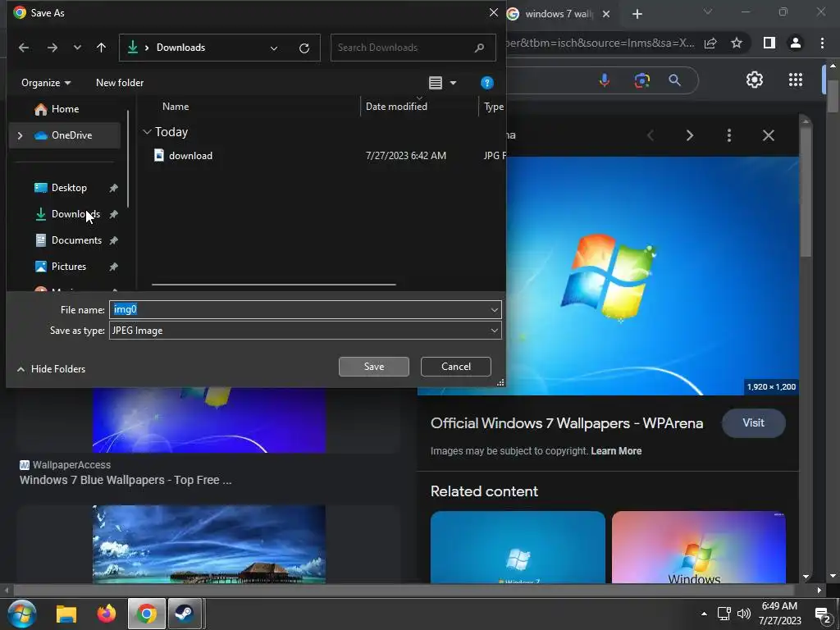The width and height of the screenshot is (840, 630).
Task: Open Steam from taskbar
Action: (185, 614)
